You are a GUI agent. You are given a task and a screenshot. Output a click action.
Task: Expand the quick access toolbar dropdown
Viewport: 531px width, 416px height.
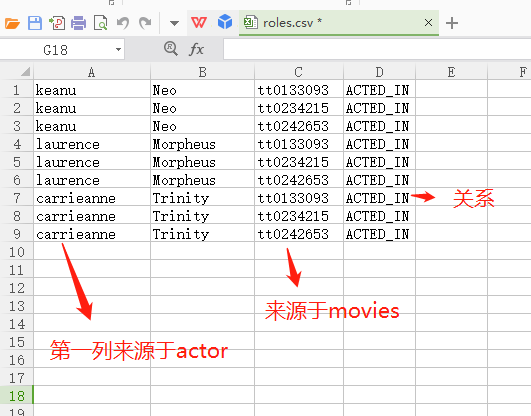tap(174, 23)
